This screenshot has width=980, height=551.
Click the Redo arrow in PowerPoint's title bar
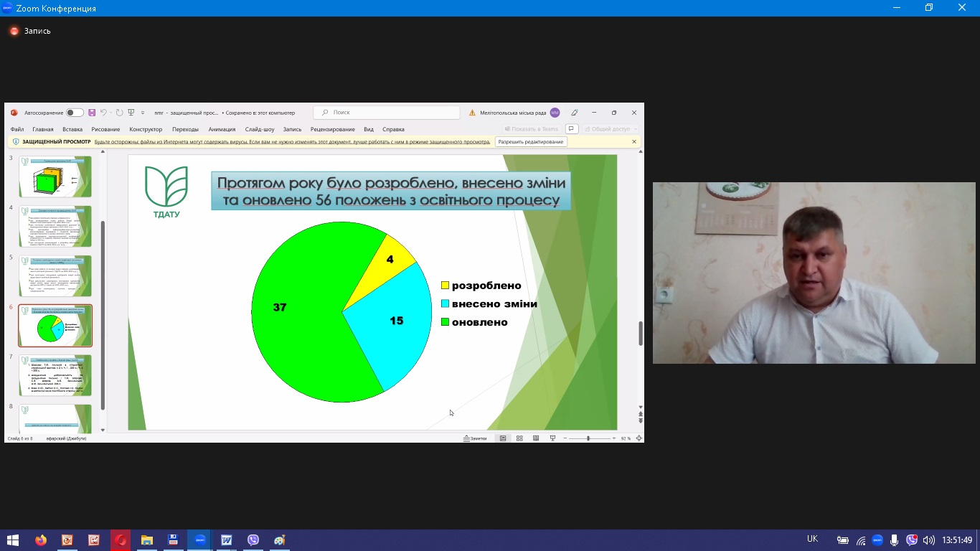tap(120, 113)
